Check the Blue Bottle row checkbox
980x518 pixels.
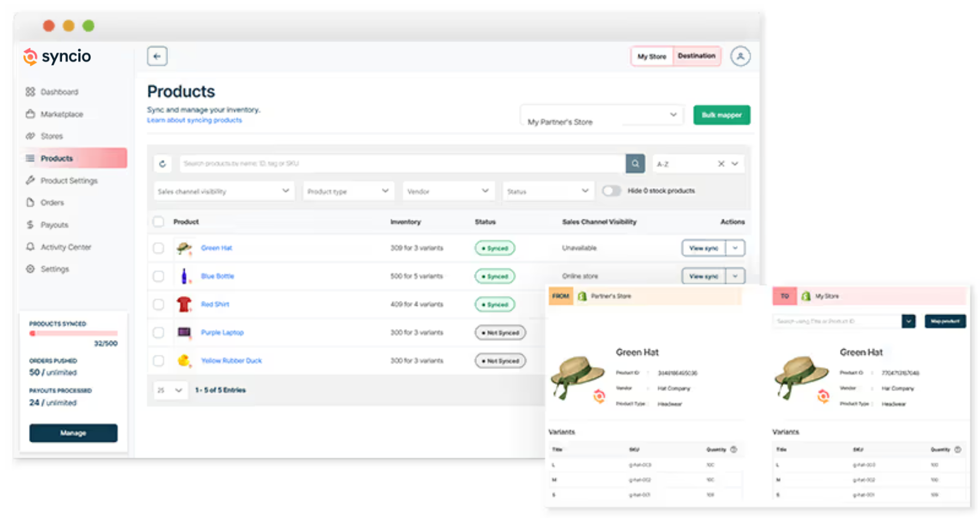158,276
